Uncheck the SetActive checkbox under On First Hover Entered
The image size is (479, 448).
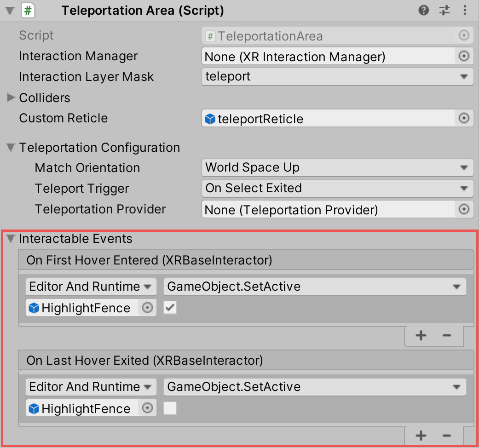click(170, 308)
